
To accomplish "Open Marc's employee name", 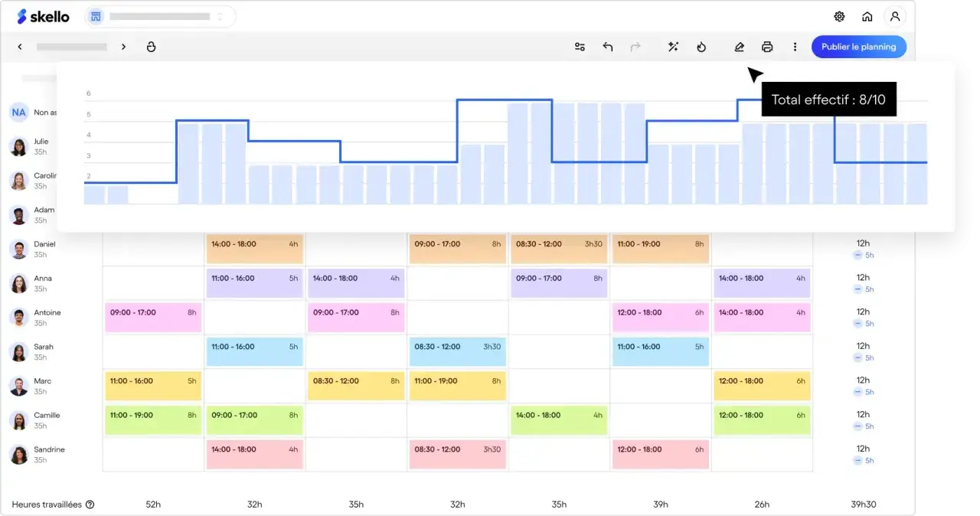I will [43, 381].
